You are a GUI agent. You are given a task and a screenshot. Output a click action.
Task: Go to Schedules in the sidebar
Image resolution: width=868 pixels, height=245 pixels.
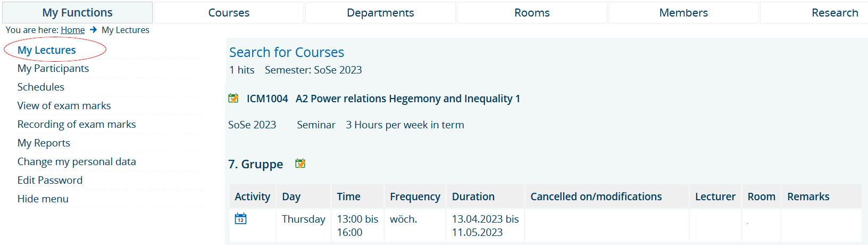[41, 87]
